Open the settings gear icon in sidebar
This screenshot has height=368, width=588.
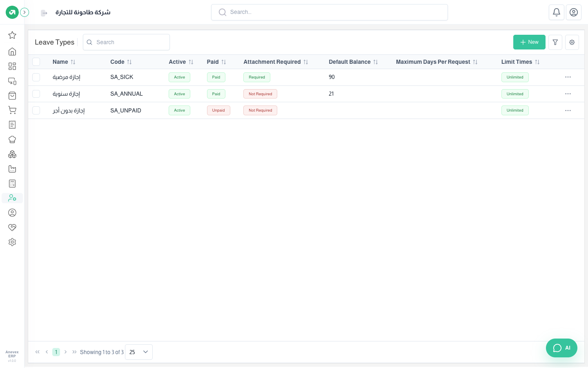click(12, 242)
